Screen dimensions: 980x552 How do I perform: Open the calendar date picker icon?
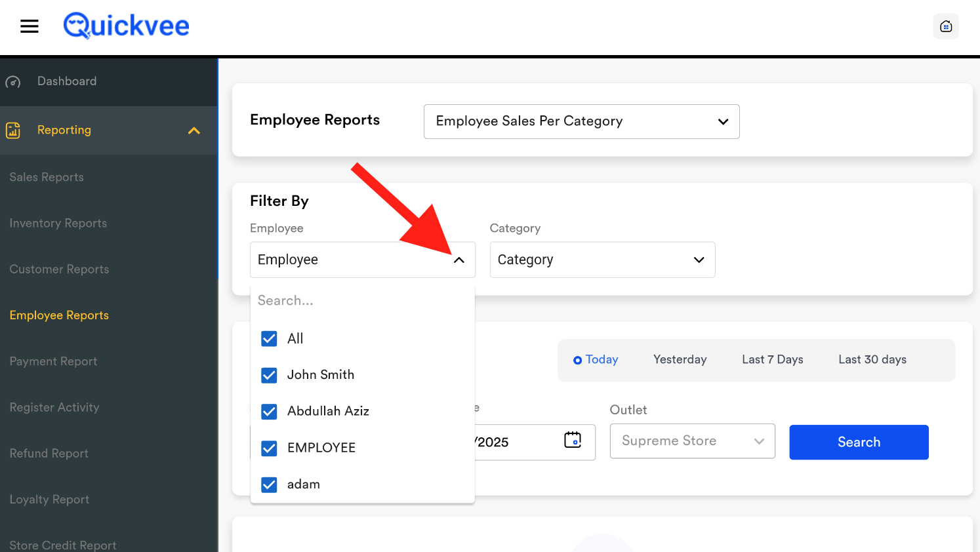(573, 440)
